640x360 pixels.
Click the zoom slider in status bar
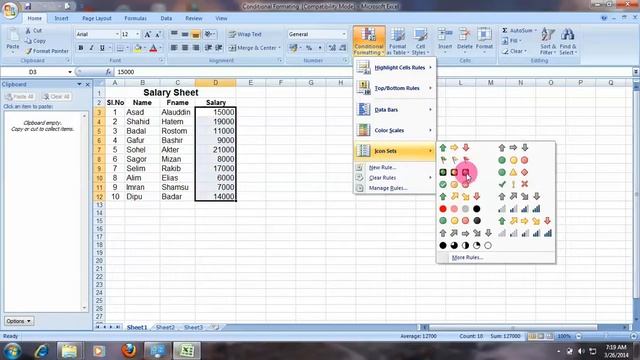coord(606,336)
